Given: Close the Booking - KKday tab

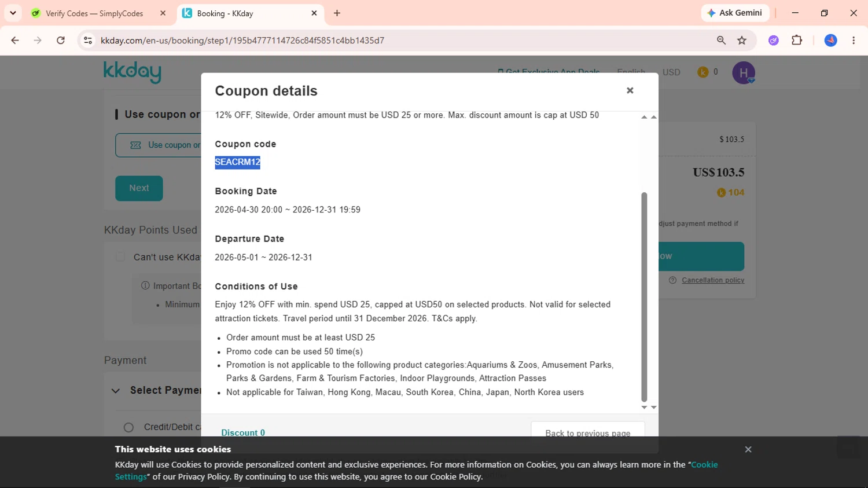Looking at the screenshot, I should 314,13.
